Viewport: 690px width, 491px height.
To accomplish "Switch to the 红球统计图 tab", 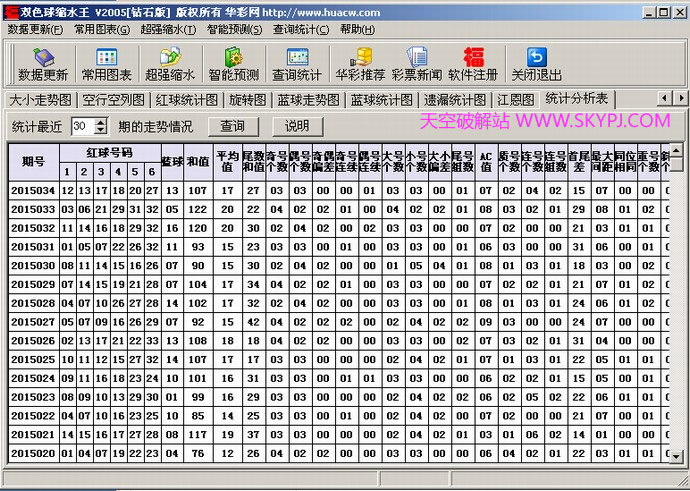I will coord(186,100).
